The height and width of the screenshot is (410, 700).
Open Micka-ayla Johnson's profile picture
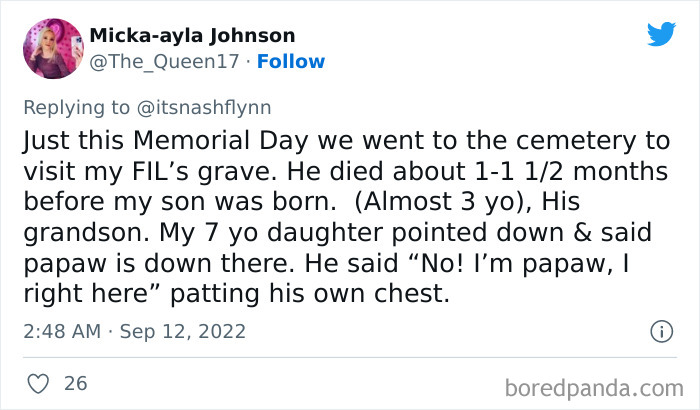pos(52,48)
